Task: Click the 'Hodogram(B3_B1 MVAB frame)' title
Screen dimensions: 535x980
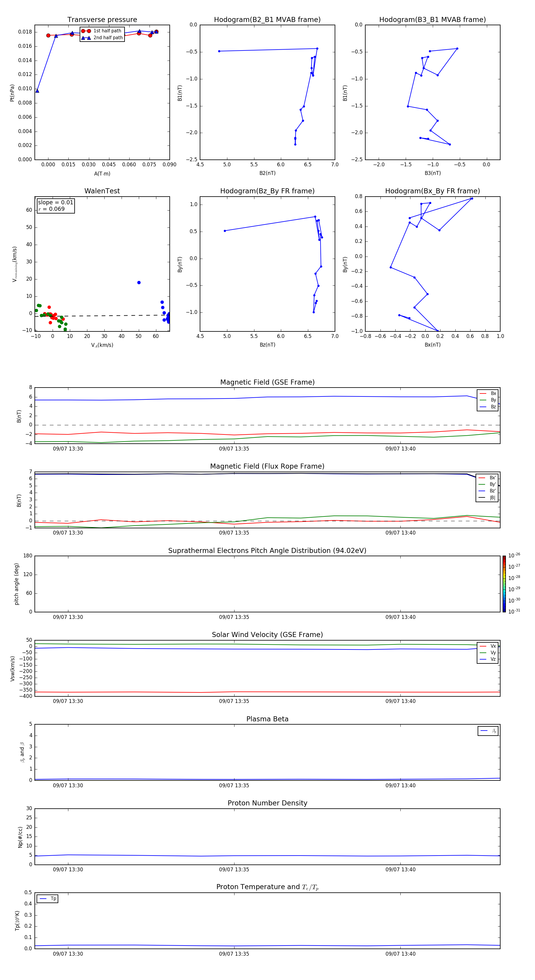Action: (x=432, y=20)
